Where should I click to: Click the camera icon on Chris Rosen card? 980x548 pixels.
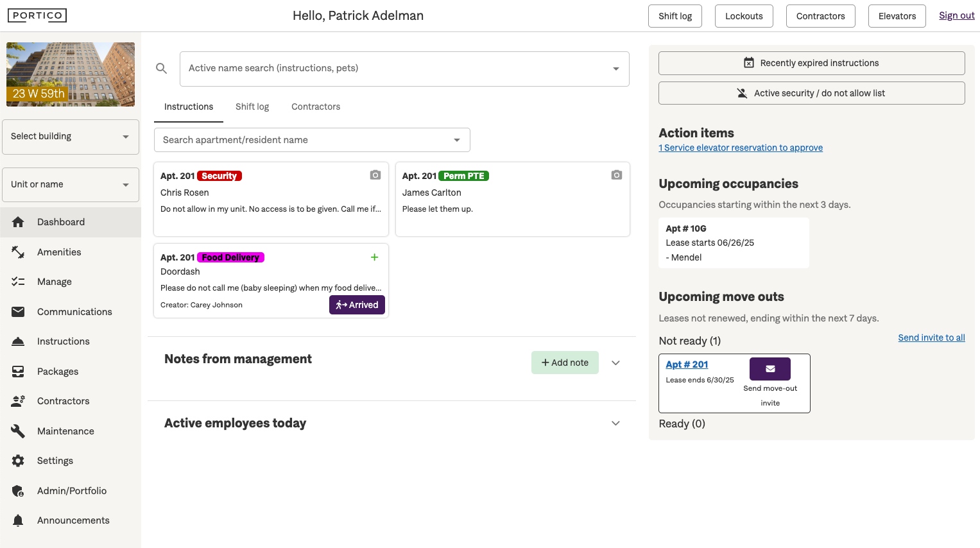click(375, 175)
